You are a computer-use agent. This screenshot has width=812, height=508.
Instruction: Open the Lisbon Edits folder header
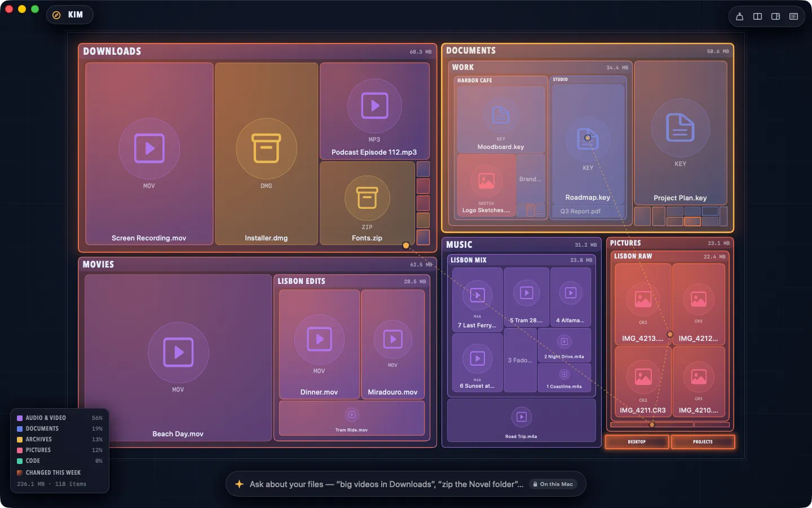click(352, 281)
